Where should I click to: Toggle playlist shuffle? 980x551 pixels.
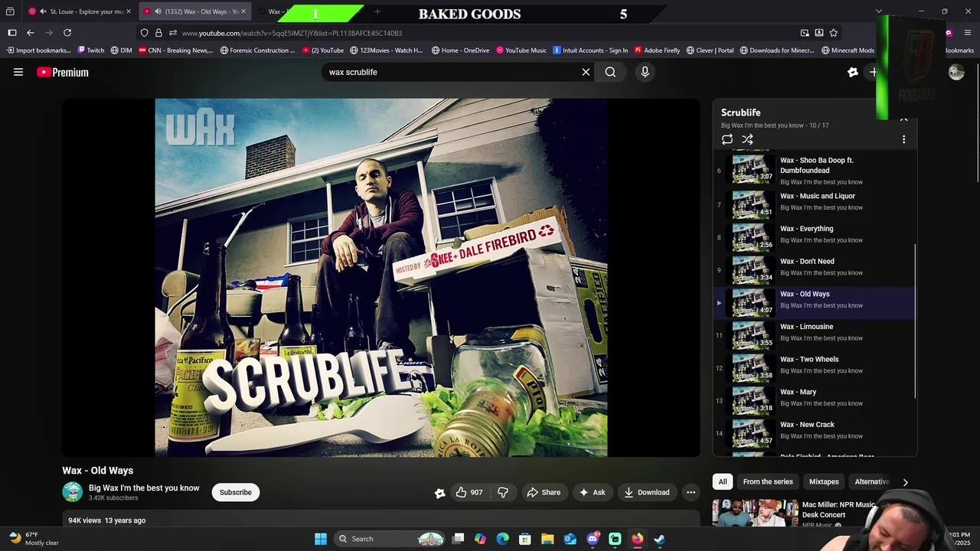pyautogui.click(x=747, y=139)
